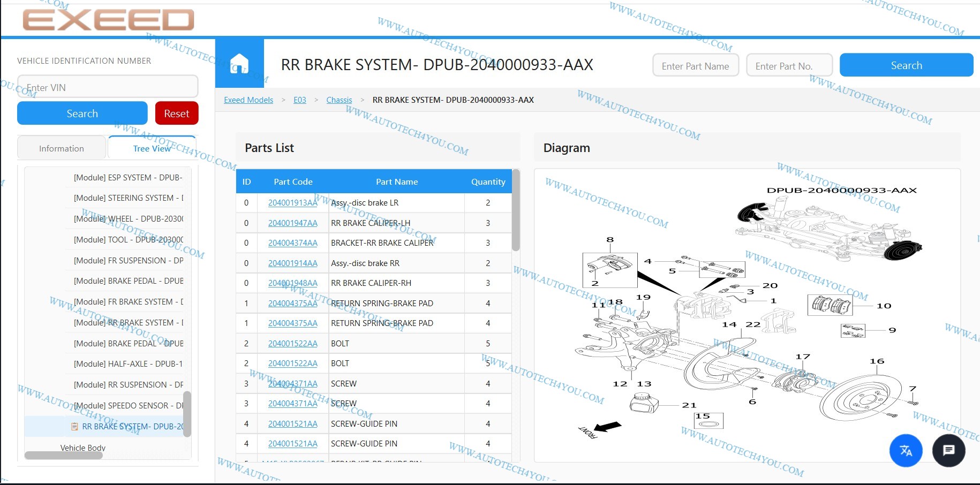Screen dimensions: 980x485
Task: Click the tree panel vertical scrollbar
Action: (x=187, y=414)
